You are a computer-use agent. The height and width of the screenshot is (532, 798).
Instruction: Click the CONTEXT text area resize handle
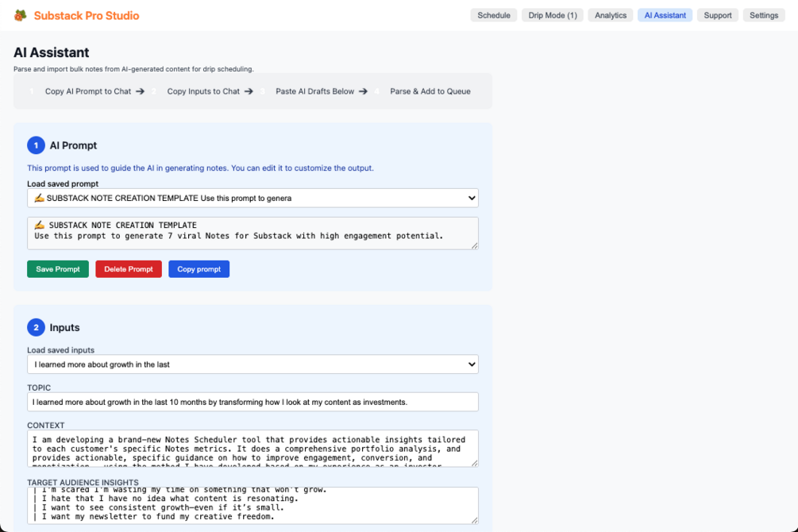(474, 463)
